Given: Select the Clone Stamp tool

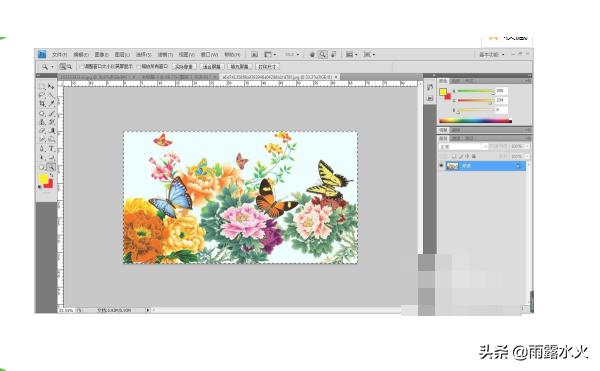Looking at the screenshot, I should click(41, 122).
